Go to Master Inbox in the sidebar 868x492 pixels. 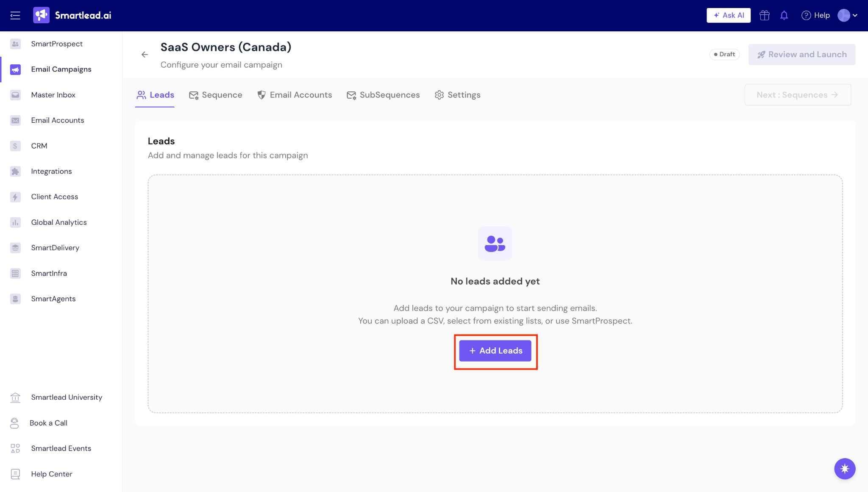click(x=53, y=95)
